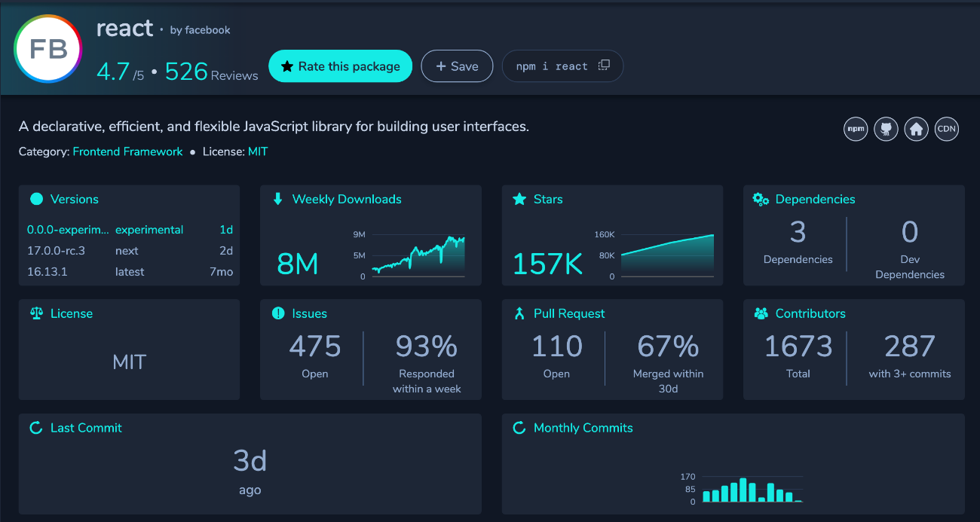Click the 157K stars value

coord(547,264)
